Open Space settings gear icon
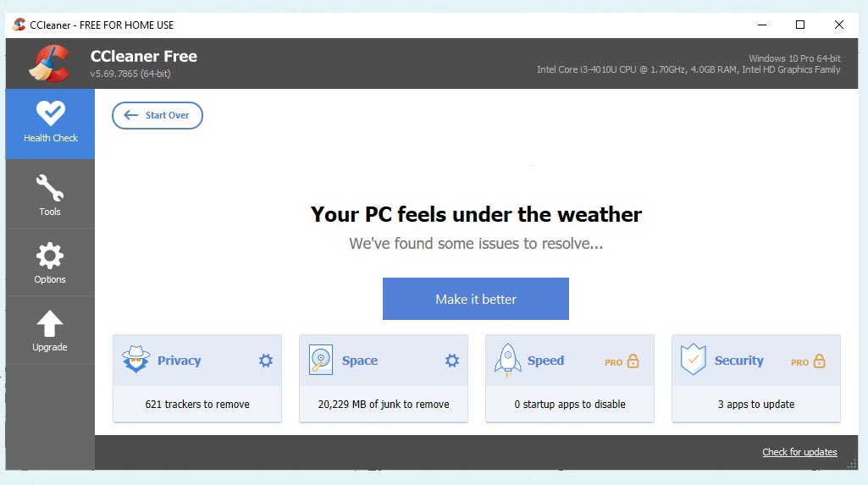Screen dimensions: 868x485 (451, 361)
